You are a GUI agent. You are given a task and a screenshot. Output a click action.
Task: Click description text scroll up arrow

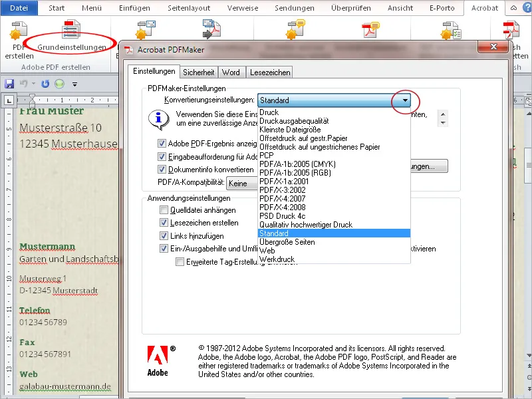443,114
